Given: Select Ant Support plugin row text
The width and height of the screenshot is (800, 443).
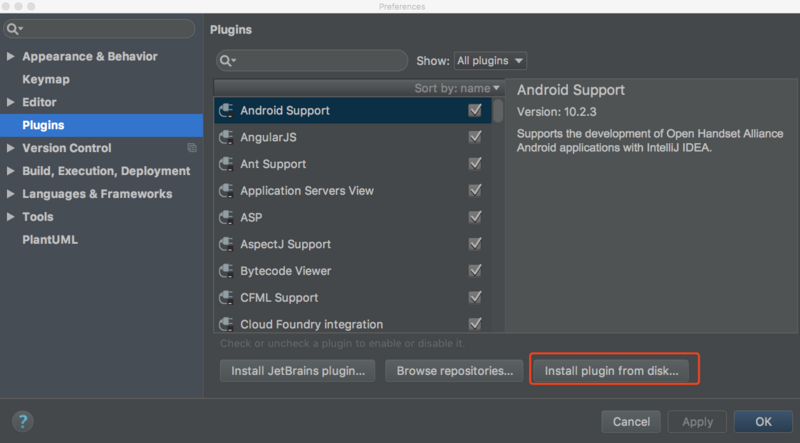Looking at the screenshot, I should pos(273,164).
